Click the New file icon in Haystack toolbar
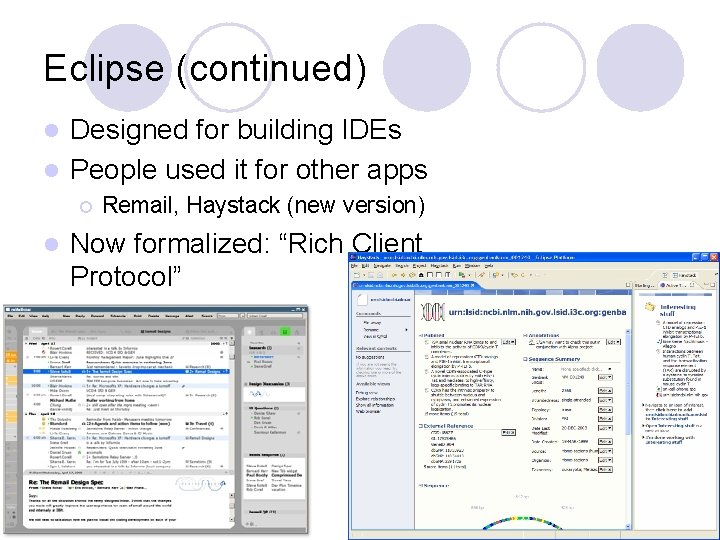The width and height of the screenshot is (720, 540). point(357,275)
